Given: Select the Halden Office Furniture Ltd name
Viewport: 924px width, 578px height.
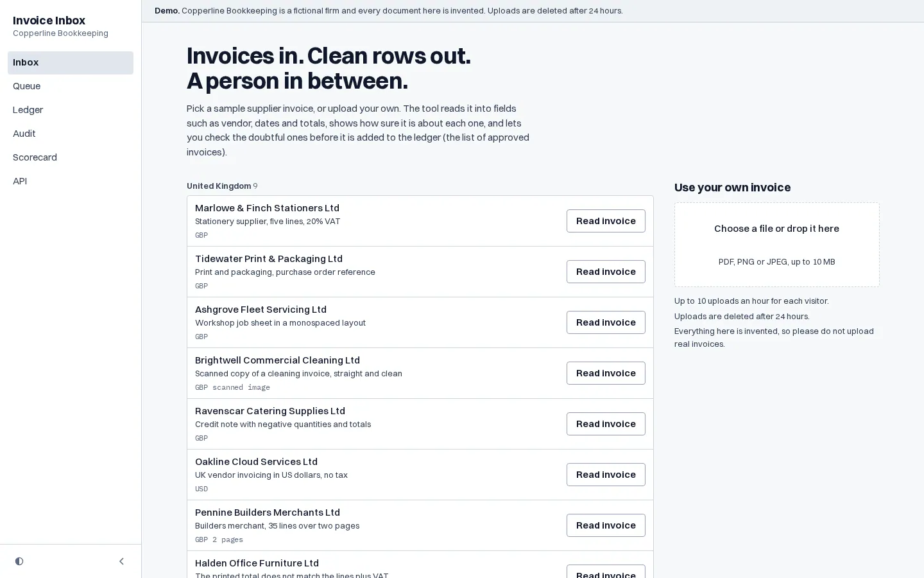Looking at the screenshot, I should point(257,563).
